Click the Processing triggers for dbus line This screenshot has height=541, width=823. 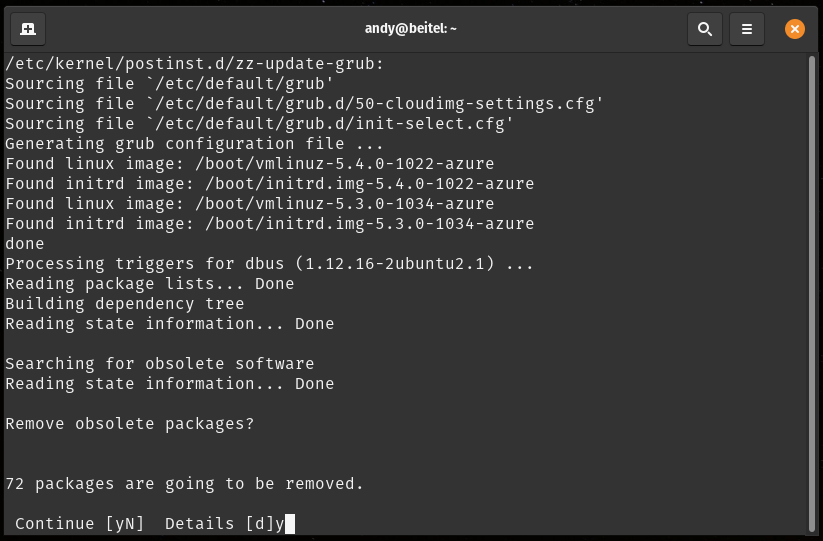click(269, 264)
